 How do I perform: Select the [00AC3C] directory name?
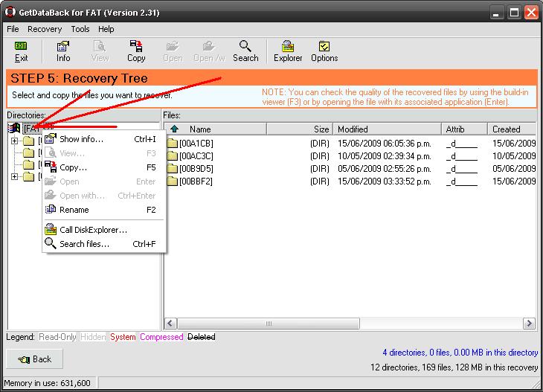point(196,156)
